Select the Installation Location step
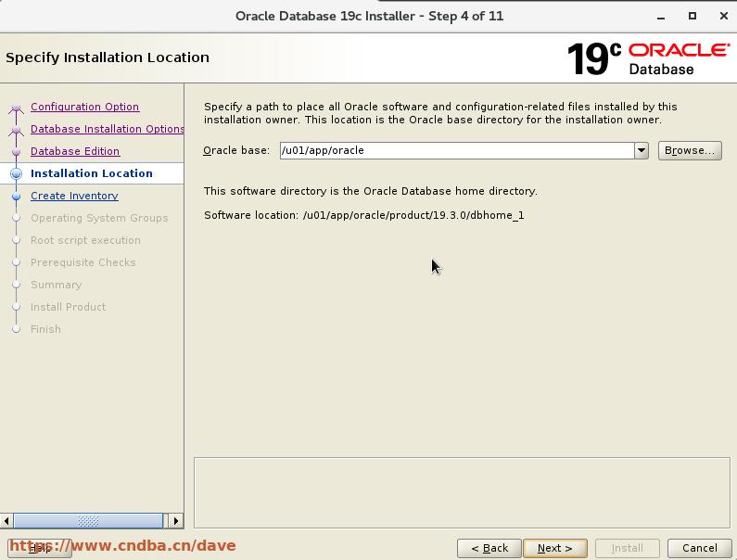Screen dimensions: 737x560 pyautogui.click(x=92, y=173)
